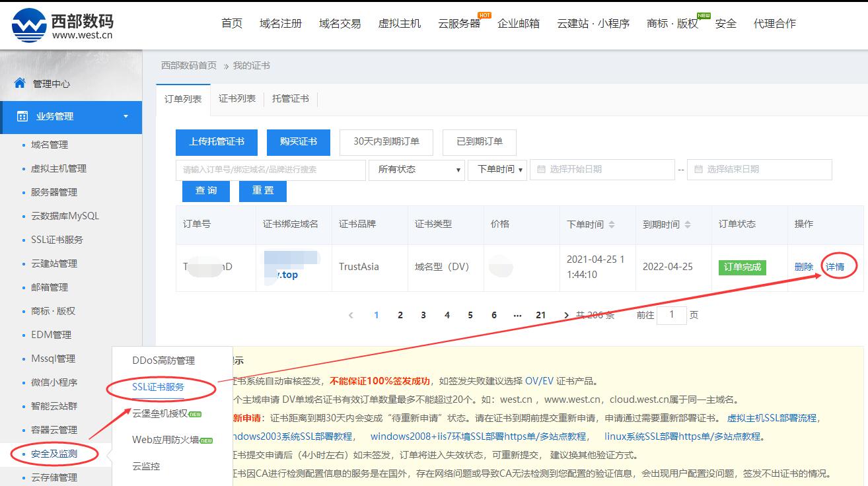Go to page 2 of orders

[x=400, y=315]
